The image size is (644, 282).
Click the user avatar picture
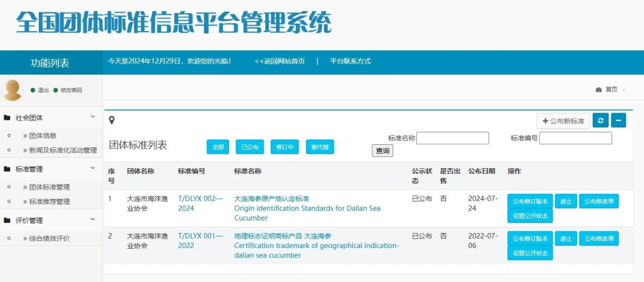[x=13, y=90]
